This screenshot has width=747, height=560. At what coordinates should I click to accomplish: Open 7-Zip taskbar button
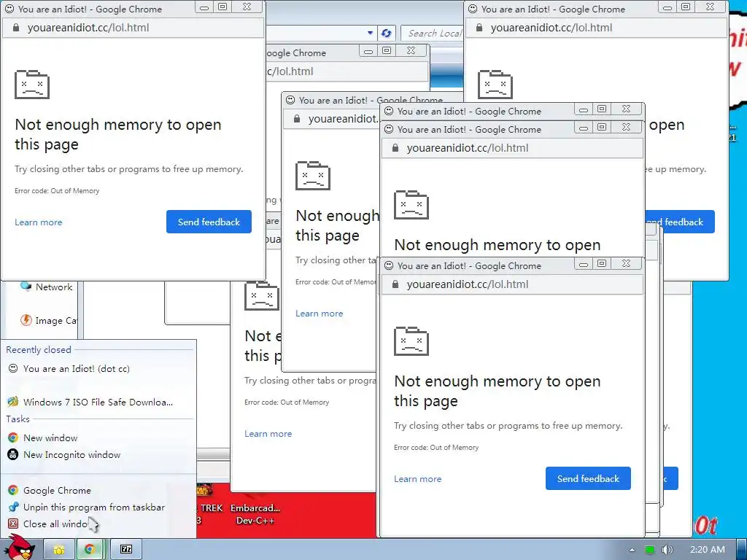126,550
